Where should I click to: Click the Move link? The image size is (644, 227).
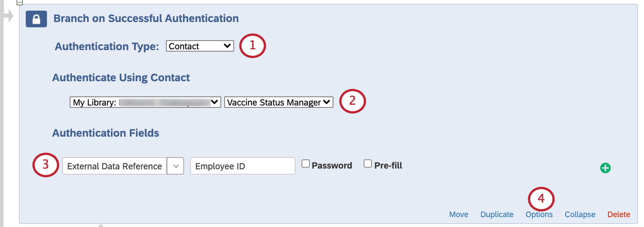(459, 214)
